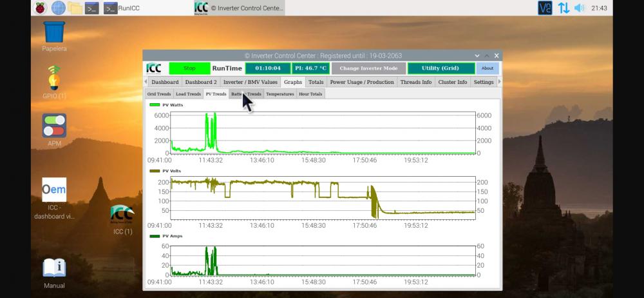Select the Grid Trends sub-tab
Screen dimensions: 644x298
[159, 94]
